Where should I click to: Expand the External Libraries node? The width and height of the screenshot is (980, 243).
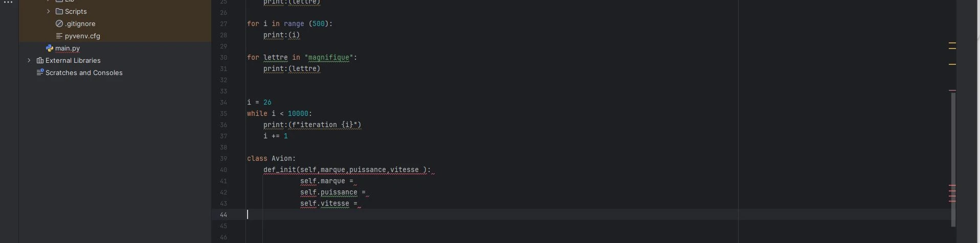tap(29, 60)
